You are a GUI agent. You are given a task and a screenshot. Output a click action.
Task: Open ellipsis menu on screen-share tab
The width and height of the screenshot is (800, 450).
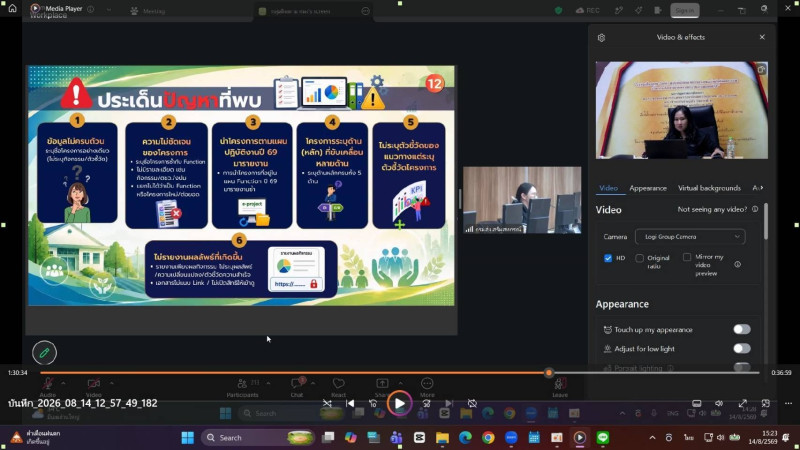click(365, 11)
